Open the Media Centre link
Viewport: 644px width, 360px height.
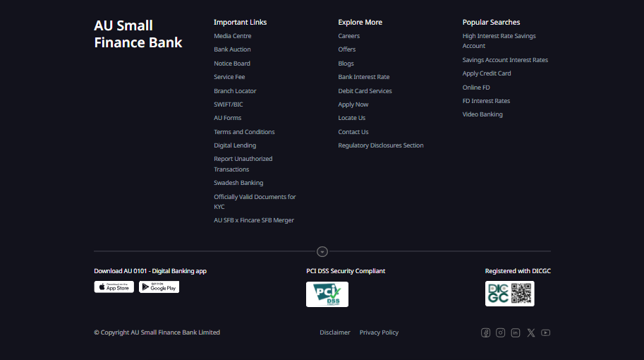[x=233, y=36]
